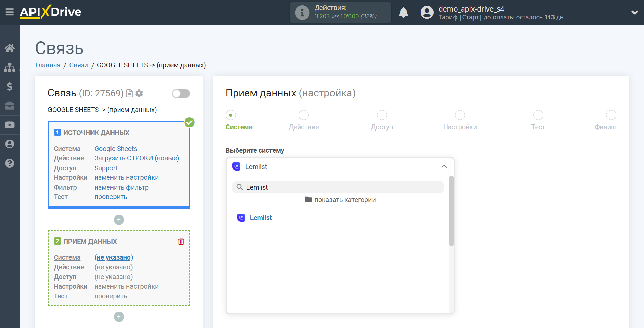Viewport: 644px width, 328px height.
Task: Select Lemlist from the results
Action: tap(261, 218)
